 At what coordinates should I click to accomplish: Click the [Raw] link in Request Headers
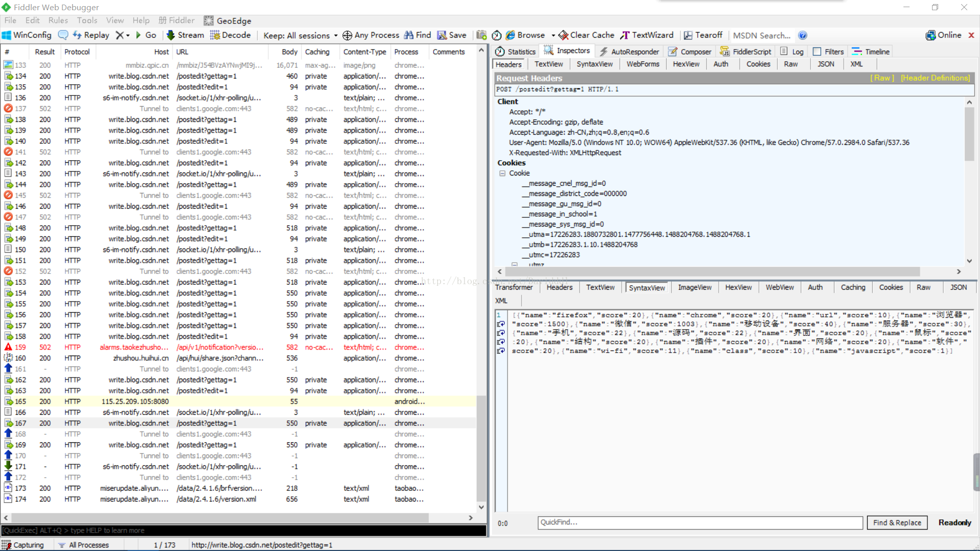(882, 78)
